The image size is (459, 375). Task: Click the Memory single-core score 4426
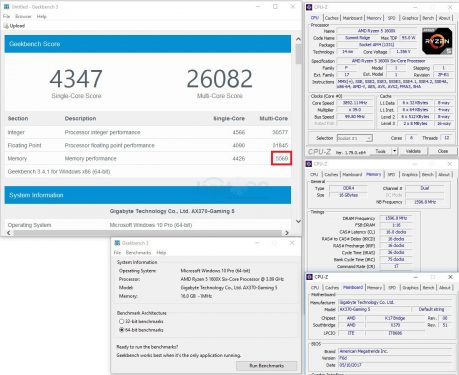pos(239,158)
